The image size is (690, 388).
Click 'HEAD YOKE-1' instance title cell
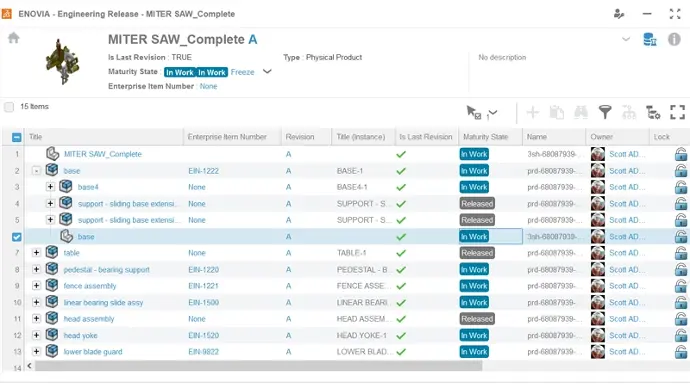[x=362, y=335]
